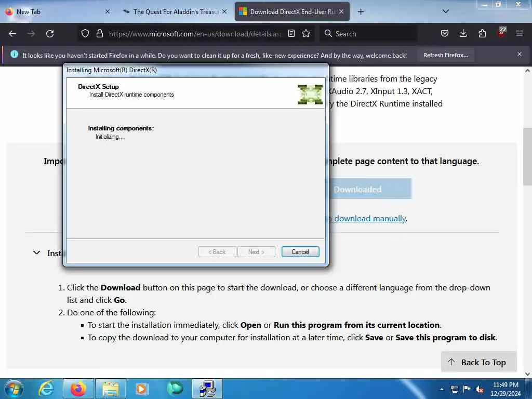Click the Back To Top button

click(x=478, y=362)
